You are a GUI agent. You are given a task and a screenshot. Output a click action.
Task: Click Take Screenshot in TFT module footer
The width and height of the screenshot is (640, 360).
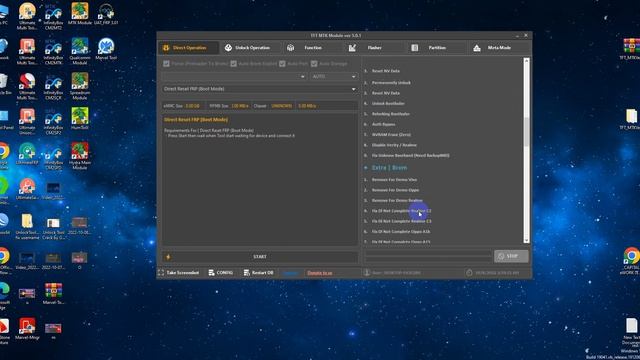click(x=179, y=273)
